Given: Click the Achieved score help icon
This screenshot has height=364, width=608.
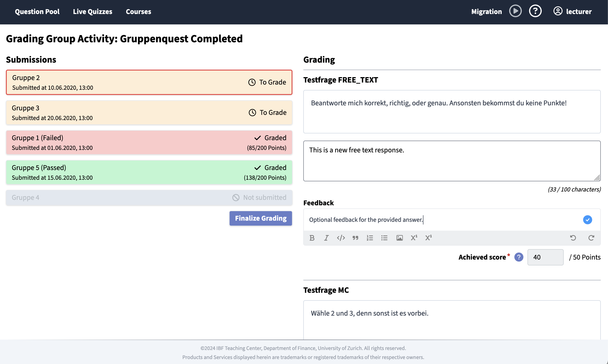Looking at the screenshot, I should (519, 257).
